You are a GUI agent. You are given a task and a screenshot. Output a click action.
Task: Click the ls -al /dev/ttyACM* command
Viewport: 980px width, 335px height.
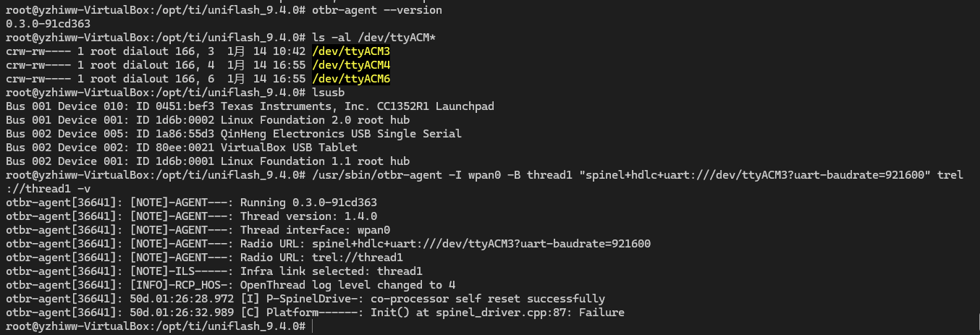(374, 38)
